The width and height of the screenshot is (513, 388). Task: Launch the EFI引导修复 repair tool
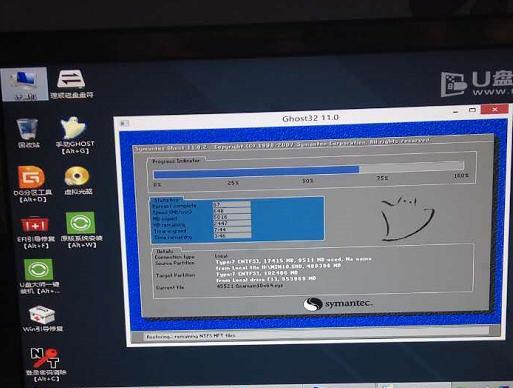35,232
